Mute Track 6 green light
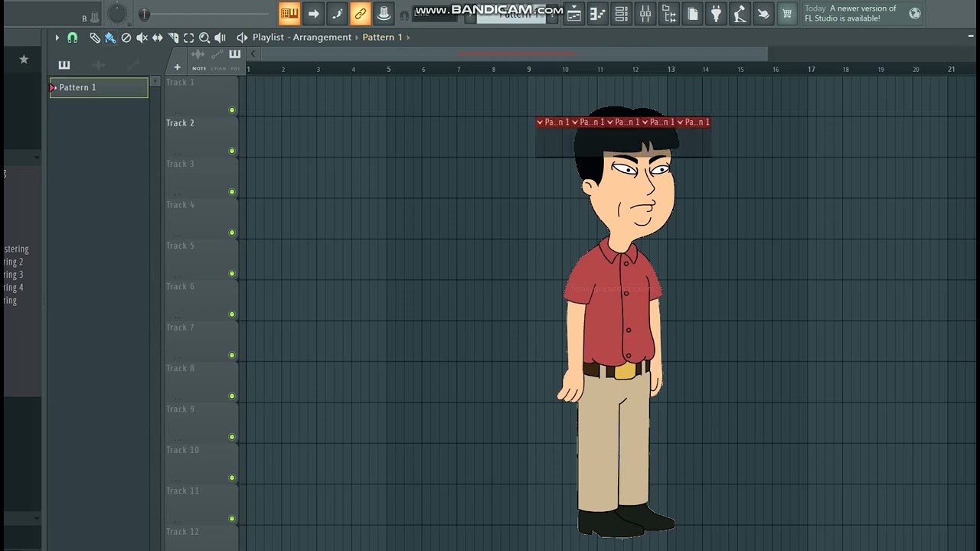Image resolution: width=980 pixels, height=551 pixels. tap(232, 315)
